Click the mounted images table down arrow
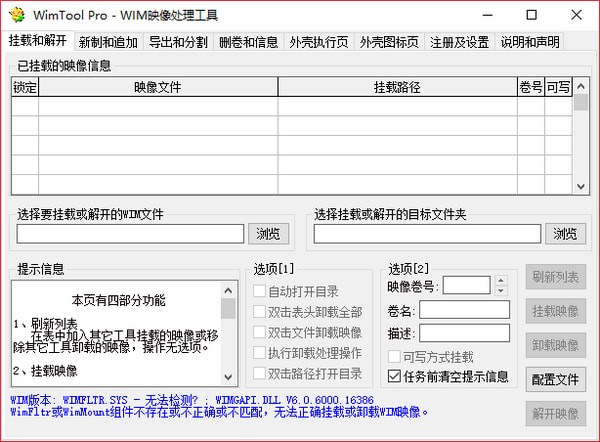The width and height of the screenshot is (600, 442). [580, 186]
